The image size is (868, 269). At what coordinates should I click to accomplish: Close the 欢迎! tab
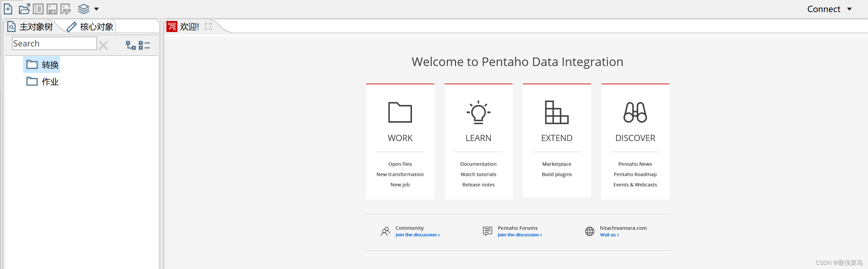(x=208, y=26)
